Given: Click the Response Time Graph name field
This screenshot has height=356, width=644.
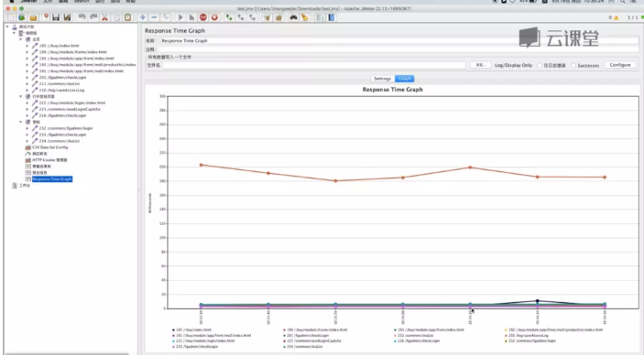Looking at the screenshot, I should (398, 40).
